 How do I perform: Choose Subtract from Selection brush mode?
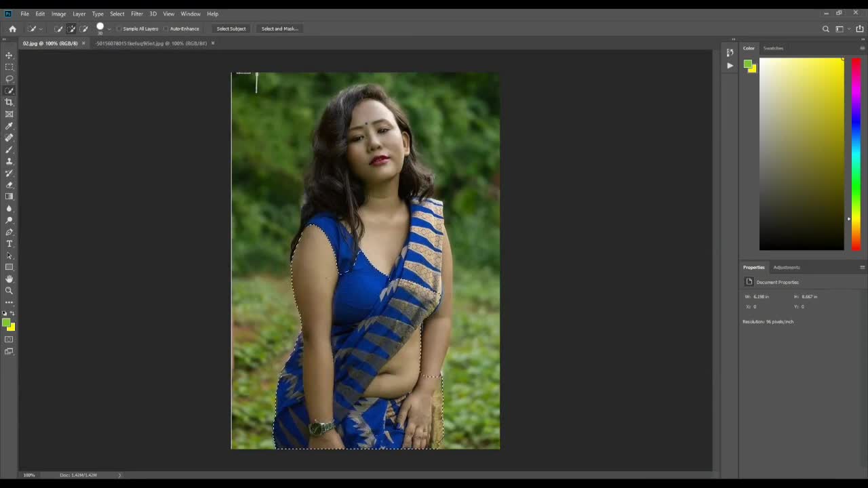[x=83, y=28]
